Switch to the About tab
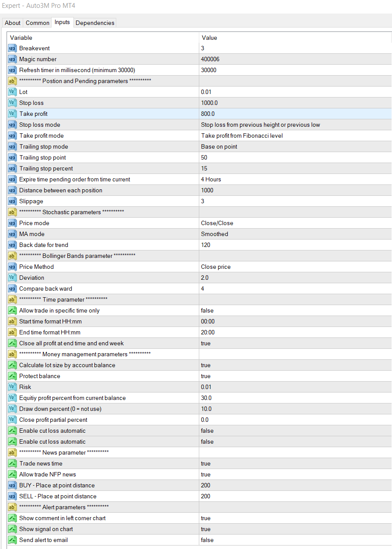This screenshot has width=392, height=549. (x=13, y=23)
